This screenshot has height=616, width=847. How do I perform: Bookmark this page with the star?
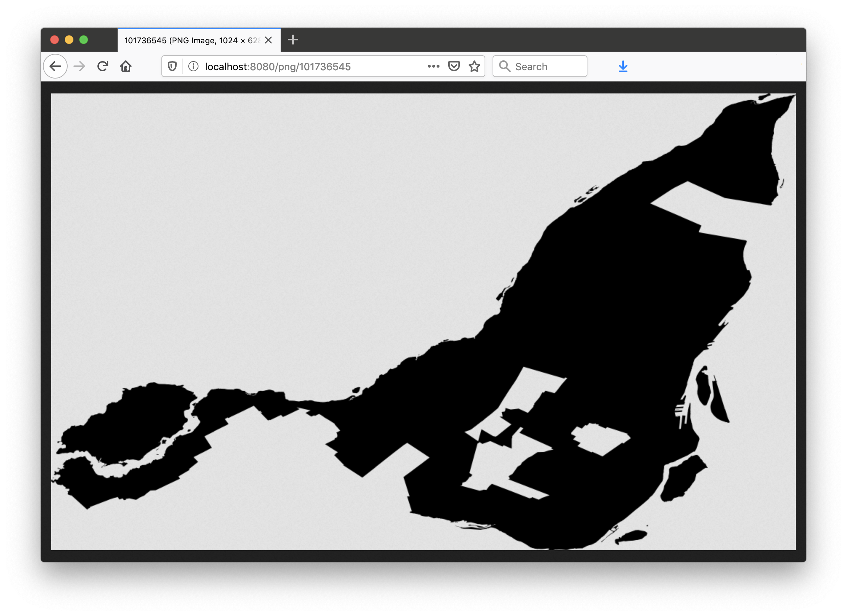click(474, 67)
